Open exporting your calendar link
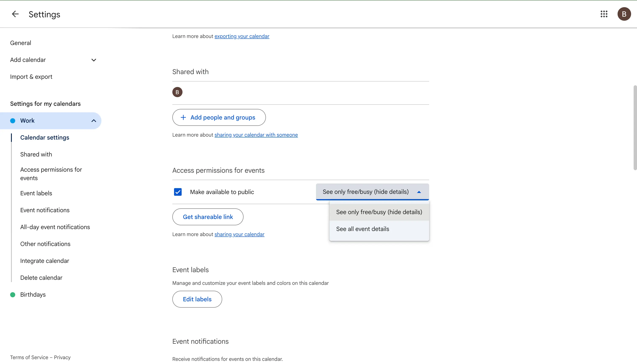Viewport: 637px width, 364px height. (242, 36)
